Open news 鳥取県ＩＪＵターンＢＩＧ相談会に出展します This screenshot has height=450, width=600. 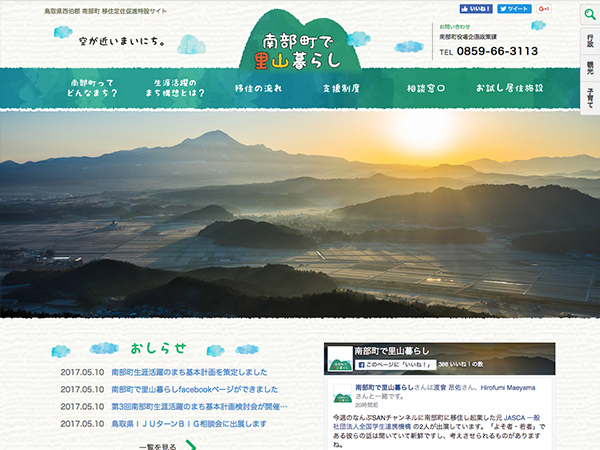click(189, 424)
